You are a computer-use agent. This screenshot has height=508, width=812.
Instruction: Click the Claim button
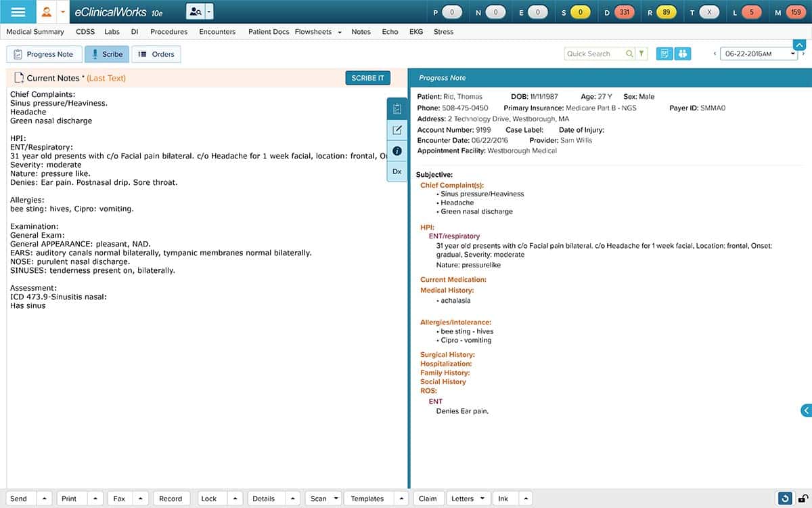click(x=428, y=499)
